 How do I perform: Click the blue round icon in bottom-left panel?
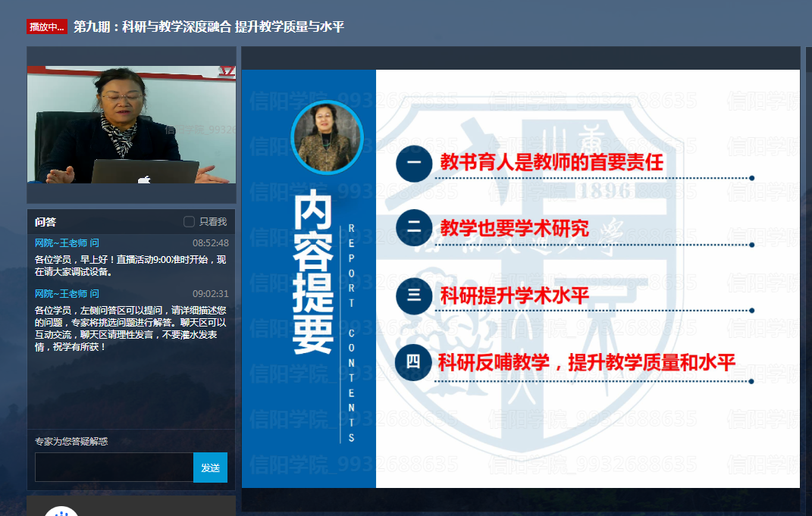pyautogui.click(x=61, y=511)
